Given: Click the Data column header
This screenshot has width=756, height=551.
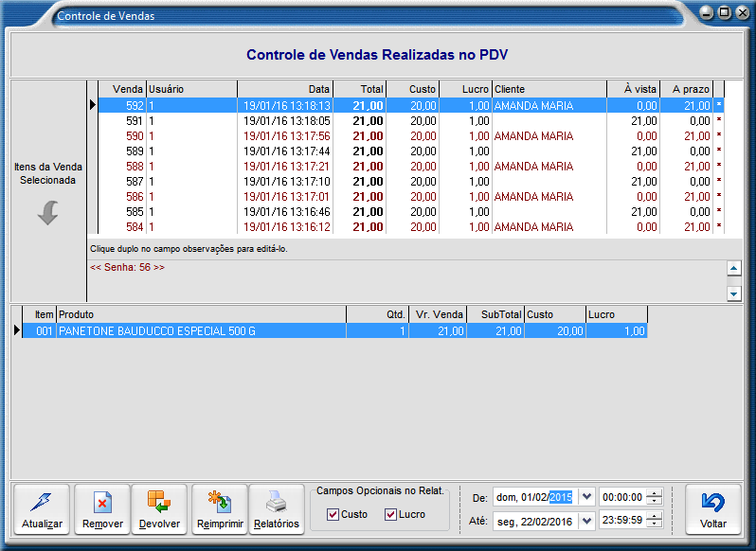Looking at the screenshot, I should point(285,89).
